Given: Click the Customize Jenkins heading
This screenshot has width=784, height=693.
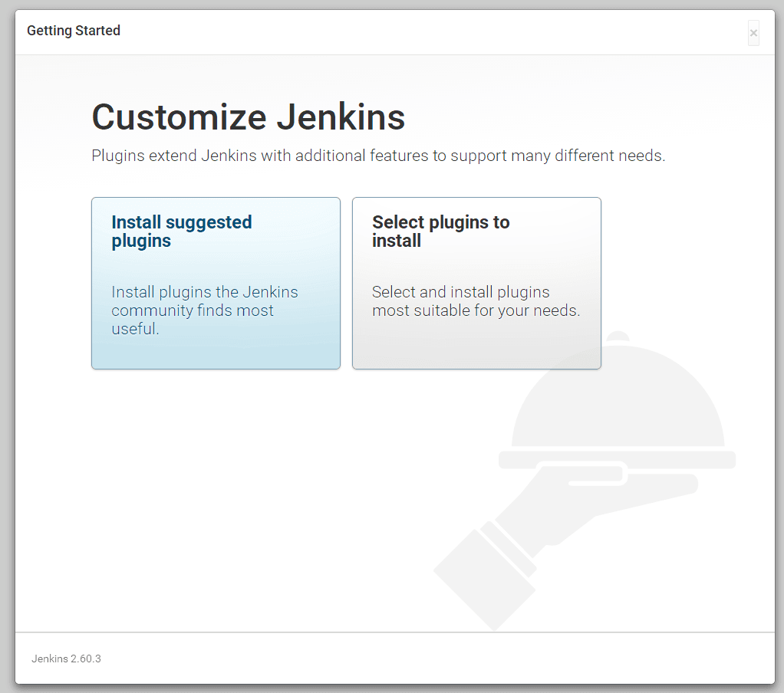Looking at the screenshot, I should (x=248, y=117).
